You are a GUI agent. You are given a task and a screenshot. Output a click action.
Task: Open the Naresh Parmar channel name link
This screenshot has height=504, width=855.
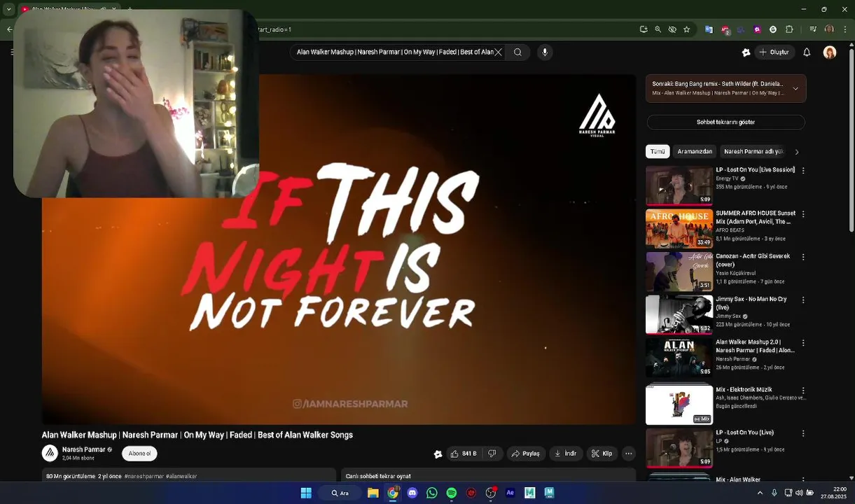click(83, 449)
